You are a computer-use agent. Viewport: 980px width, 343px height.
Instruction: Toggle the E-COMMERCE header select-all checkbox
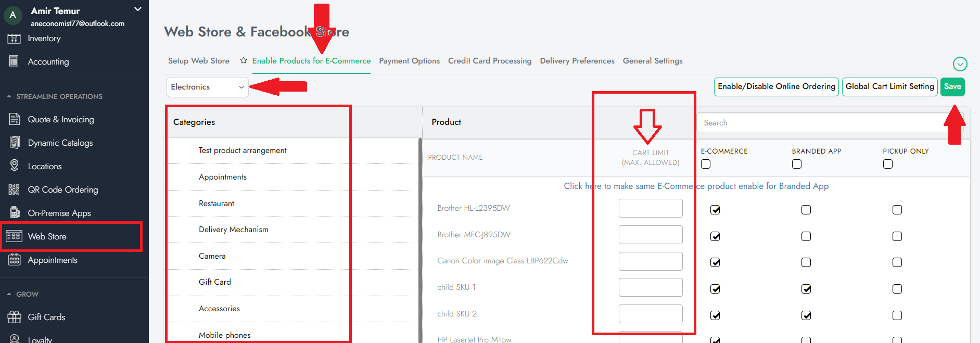[706, 164]
